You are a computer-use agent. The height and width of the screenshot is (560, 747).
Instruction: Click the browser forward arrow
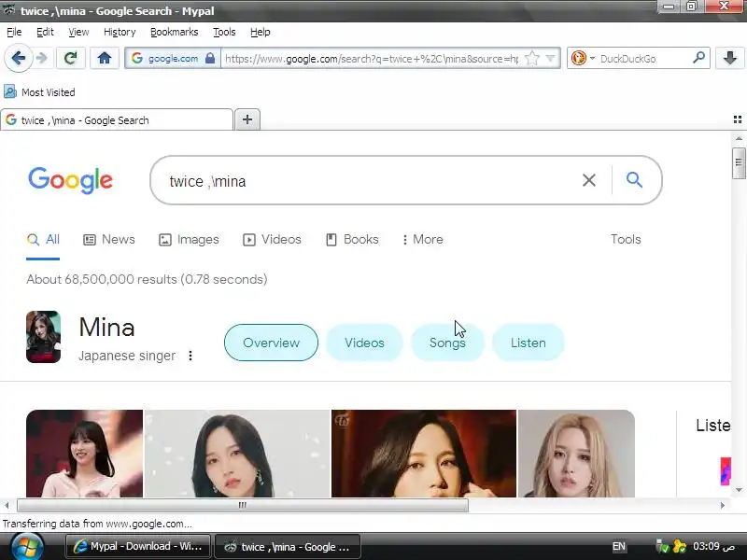coord(42,58)
